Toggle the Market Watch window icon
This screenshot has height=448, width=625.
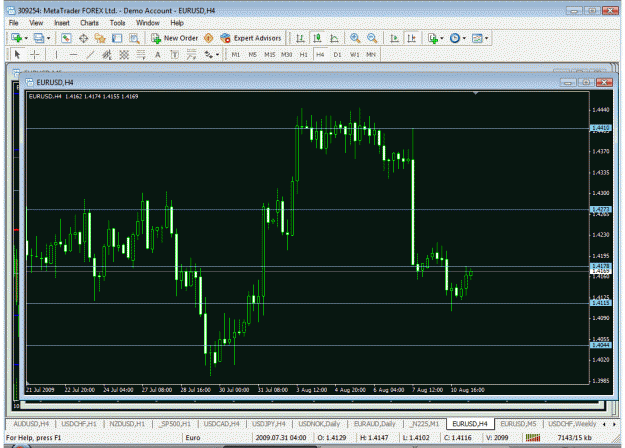pyautogui.click(x=66, y=38)
